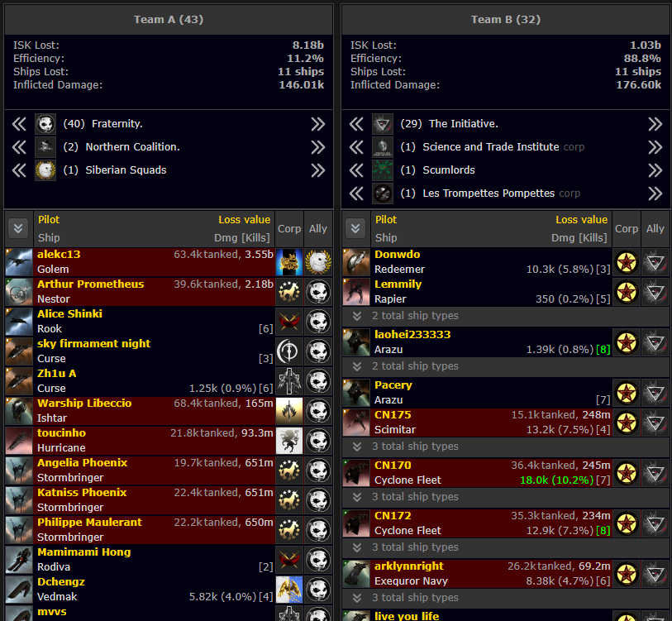
Task: Click the Fraternity alliance logo in Team A
Action: click(45, 124)
